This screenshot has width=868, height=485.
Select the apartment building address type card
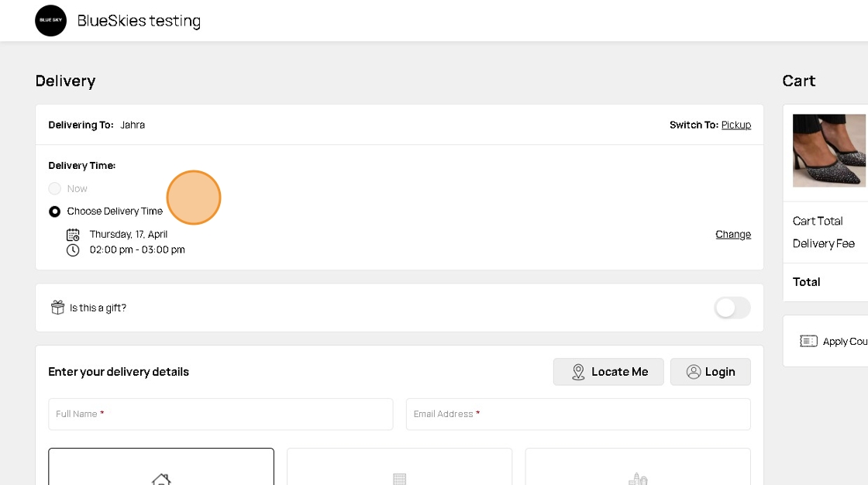[x=399, y=467]
